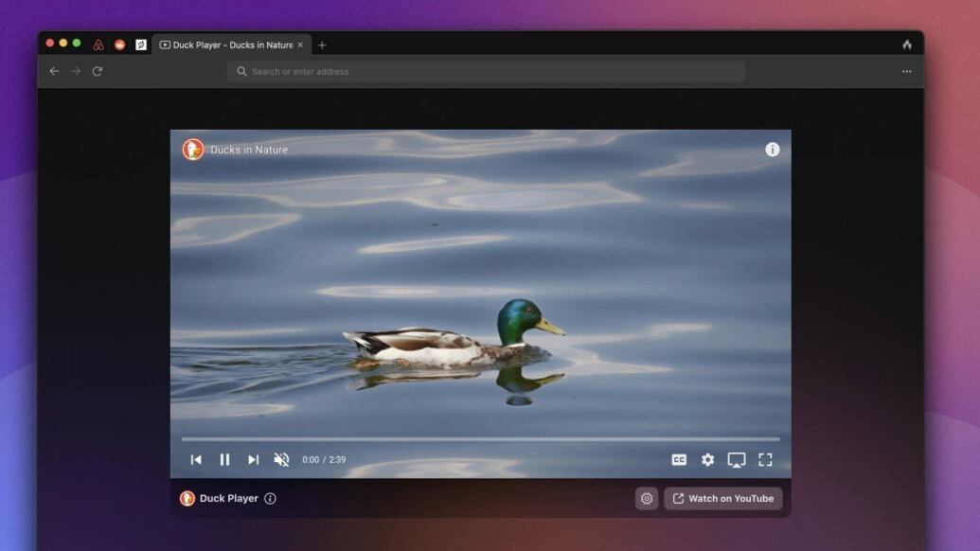
Task: Focus the Search or enter address field
Action: (485, 71)
